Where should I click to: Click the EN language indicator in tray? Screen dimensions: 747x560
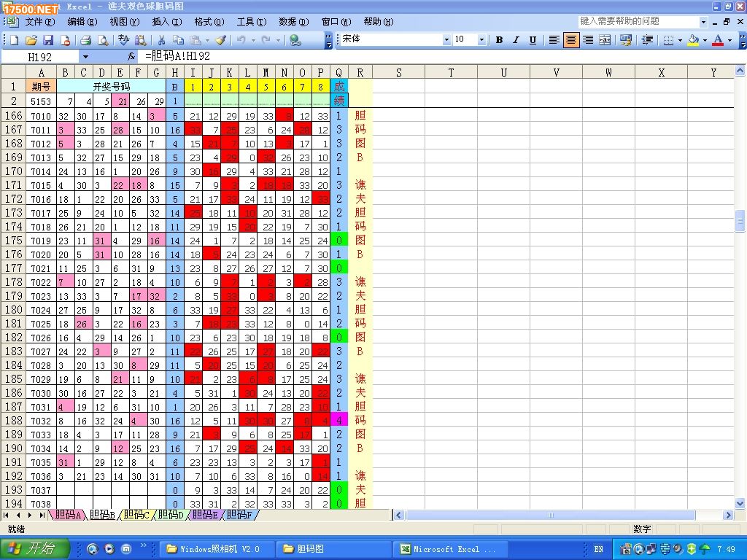[598, 549]
